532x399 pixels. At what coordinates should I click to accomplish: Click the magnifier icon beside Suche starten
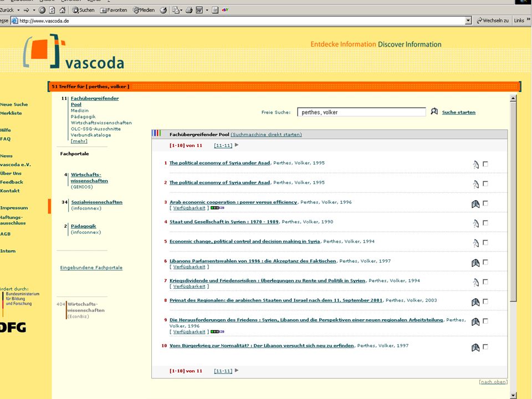click(434, 111)
